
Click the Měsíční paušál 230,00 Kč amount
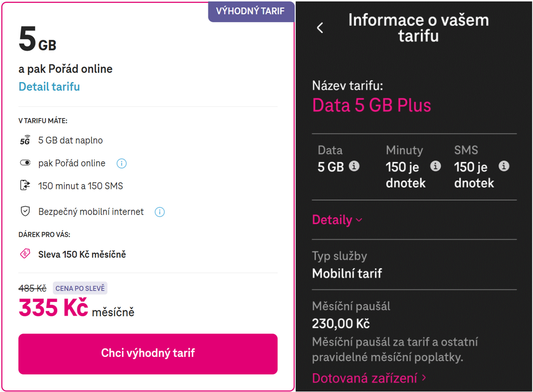coord(341,324)
